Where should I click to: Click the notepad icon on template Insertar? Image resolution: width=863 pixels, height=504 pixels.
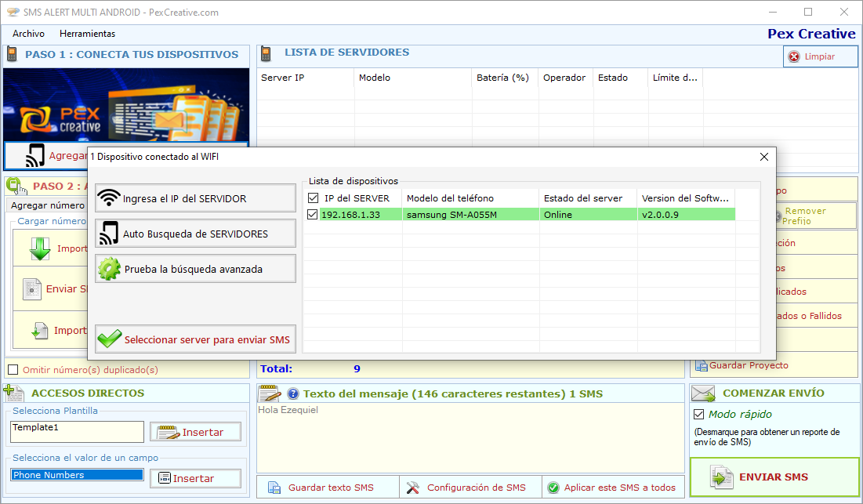169,432
